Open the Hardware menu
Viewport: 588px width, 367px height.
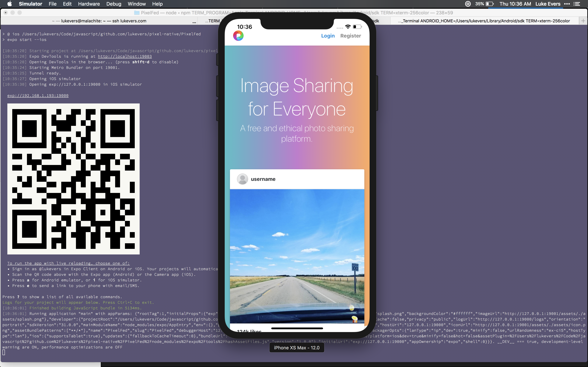pyautogui.click(x=89, y=4)
